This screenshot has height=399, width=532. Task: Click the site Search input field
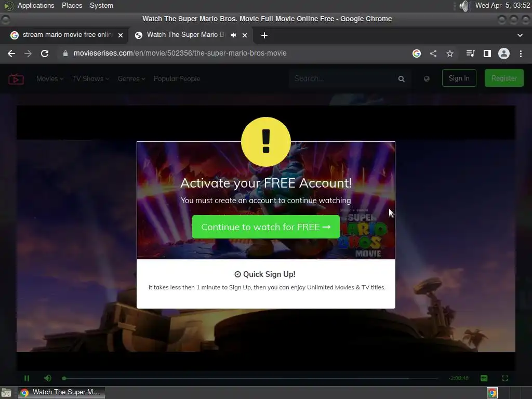tap(343, 79)
